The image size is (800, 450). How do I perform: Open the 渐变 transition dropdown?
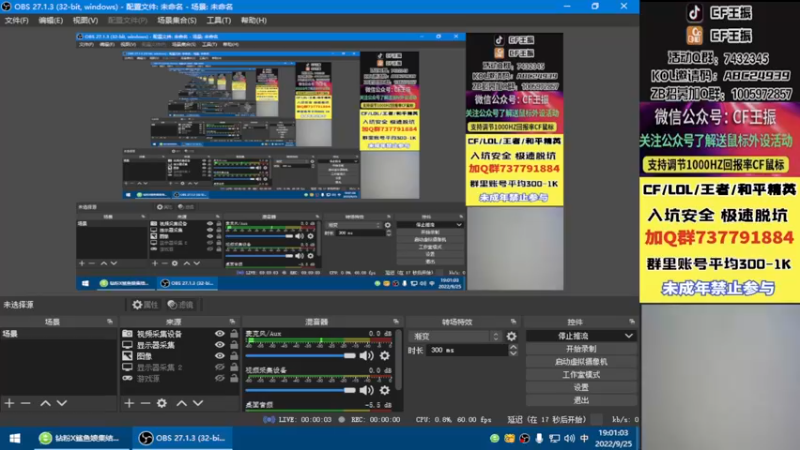[x=455, y=336]
